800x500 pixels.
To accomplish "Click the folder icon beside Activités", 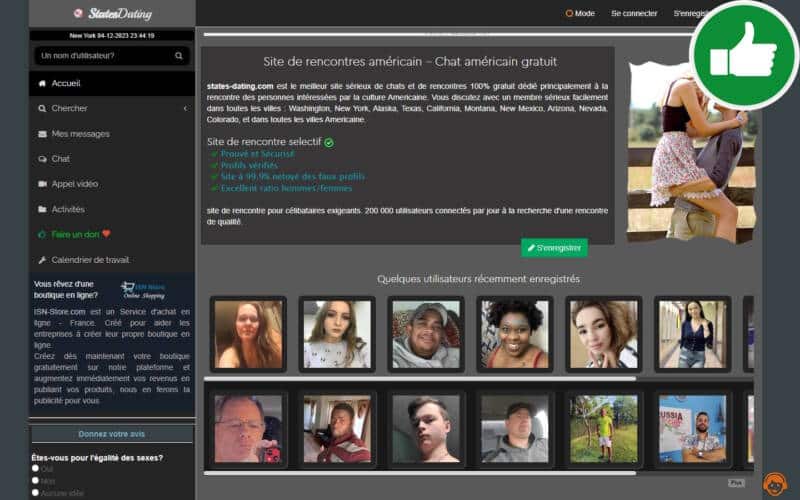I will [42, 209].
